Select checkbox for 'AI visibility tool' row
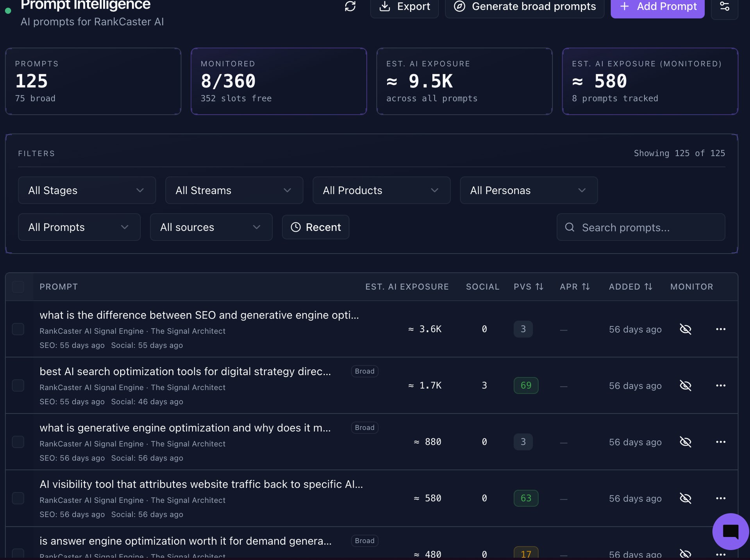The width and height of the screenshot is (750, 560). pos(18,498)
